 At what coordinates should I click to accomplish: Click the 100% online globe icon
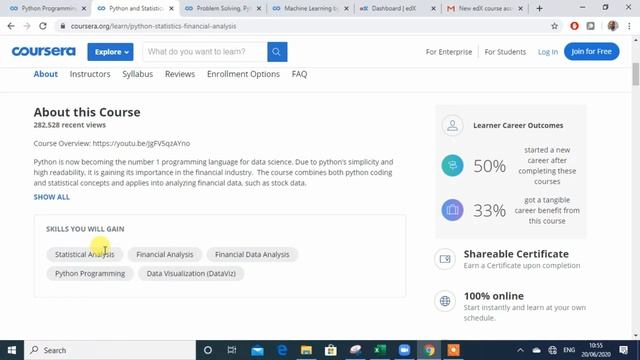[x=445, y=301]
